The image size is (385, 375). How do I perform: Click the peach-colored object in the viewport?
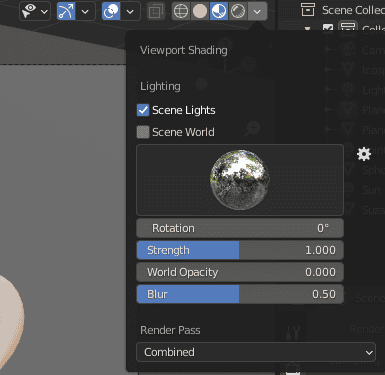(x=10, y=318)
